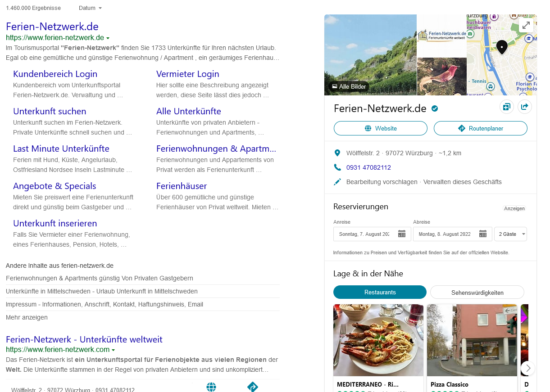The width and height of the screenshot is (550, 392).
Task: Click the globe icon under the second result
Action: point(211,387)
